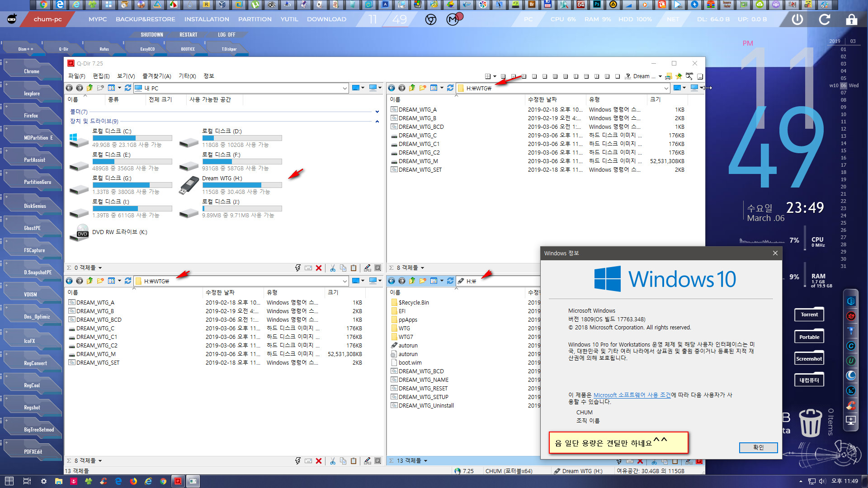Viewport: 868px width, 488px height.
Task: Click the 로컬 디스크 (D:) usage bar
Action: coord(242,138)
